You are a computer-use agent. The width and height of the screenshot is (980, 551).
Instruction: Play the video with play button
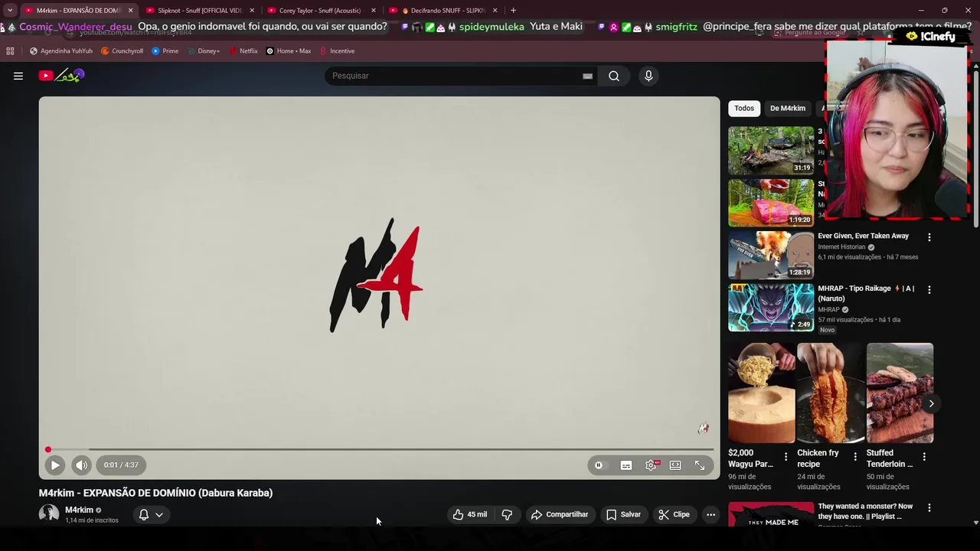(55, 465)
